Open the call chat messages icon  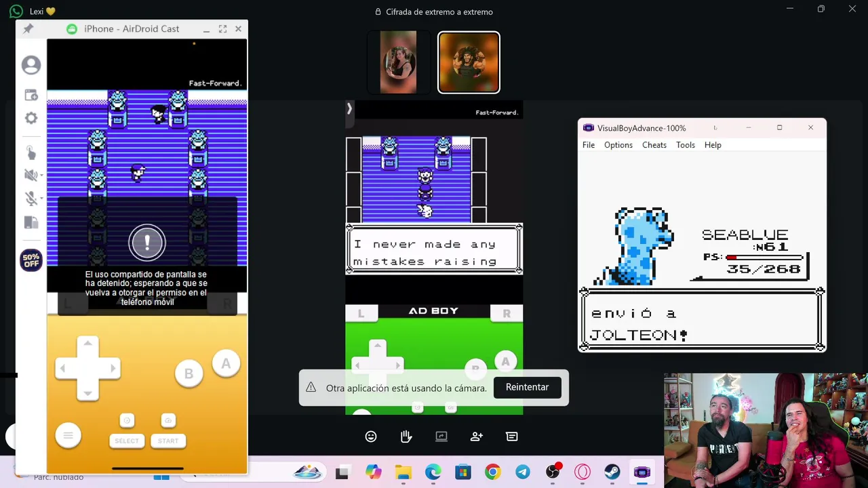[x=512, y=436]
